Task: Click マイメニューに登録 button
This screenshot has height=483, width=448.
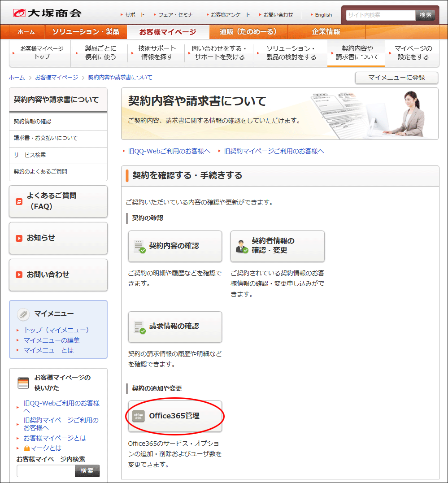Action: [396, 78]
